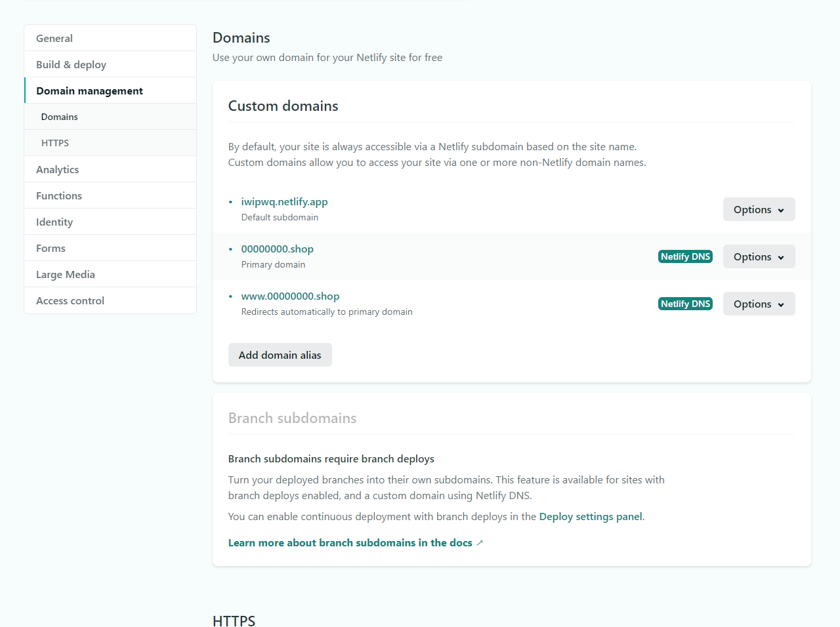Click the Custom domains heading

click(283, 106)
